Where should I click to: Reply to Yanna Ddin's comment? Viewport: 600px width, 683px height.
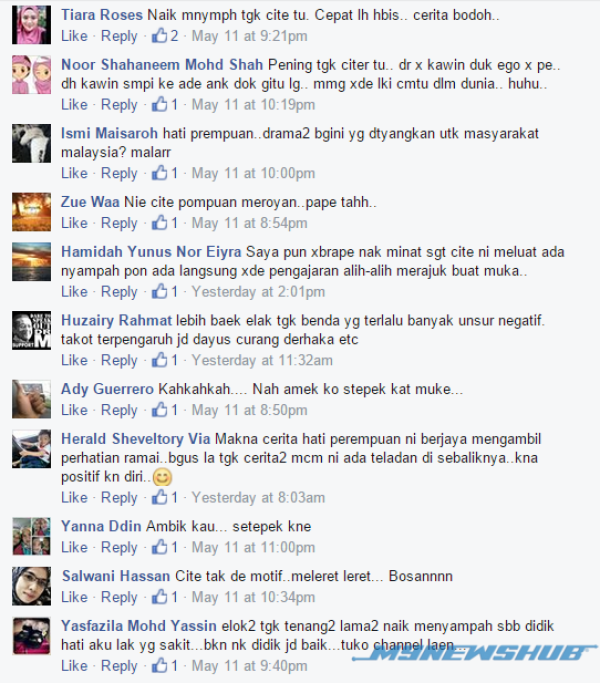pos(119,547)
